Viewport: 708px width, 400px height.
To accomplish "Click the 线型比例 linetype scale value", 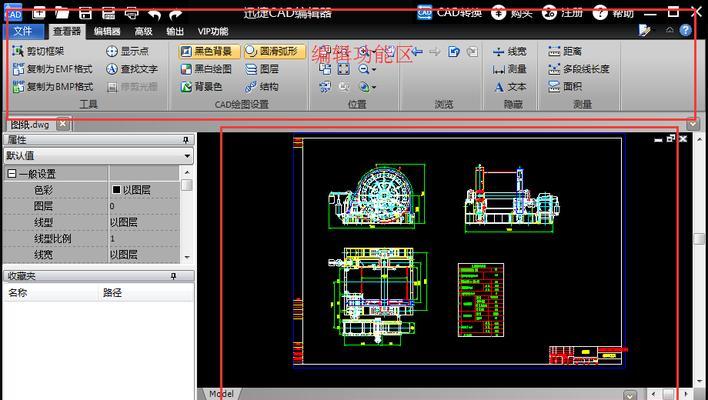I will pos(144,239).
